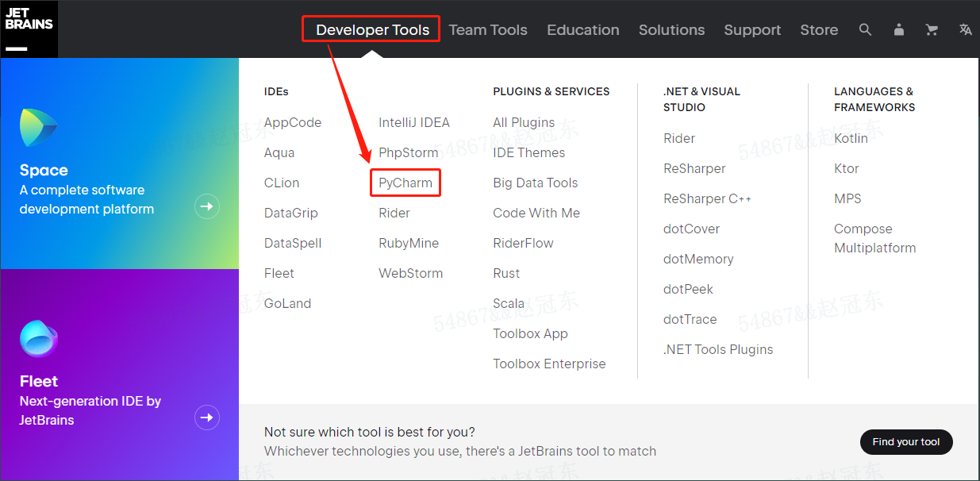The width and height of the screenshot is (980, 481).
Task: Open the DataSpell link
Action: click(x=293, y=243)
